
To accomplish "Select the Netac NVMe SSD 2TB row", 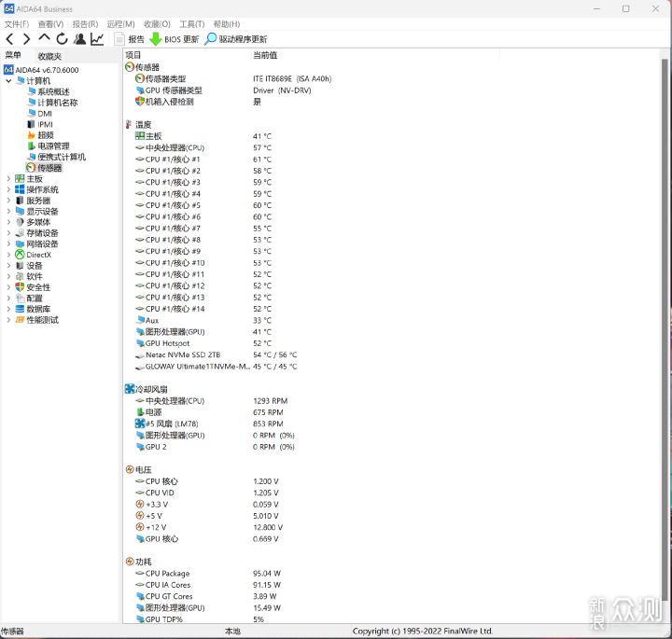I will click(392, 355).
